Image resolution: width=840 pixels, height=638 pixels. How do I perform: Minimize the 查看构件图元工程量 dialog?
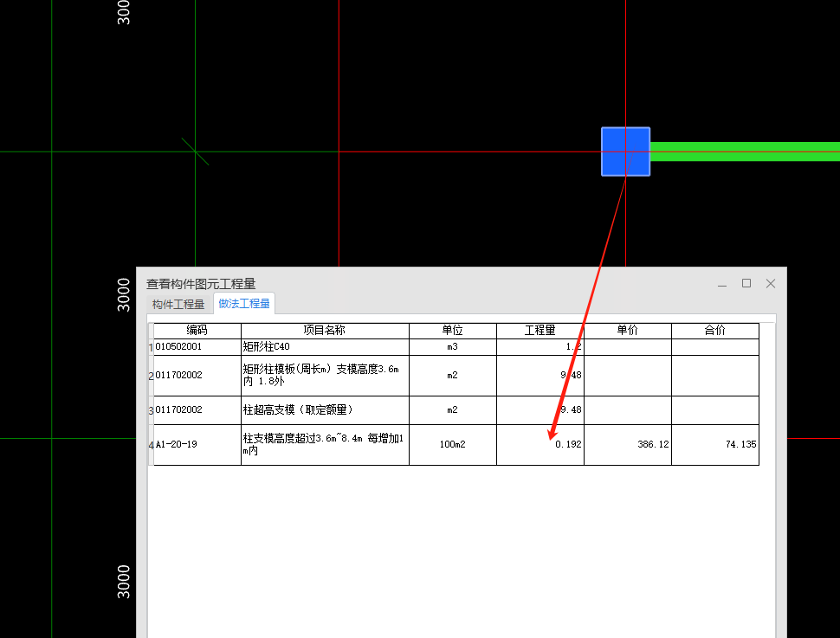722,284
